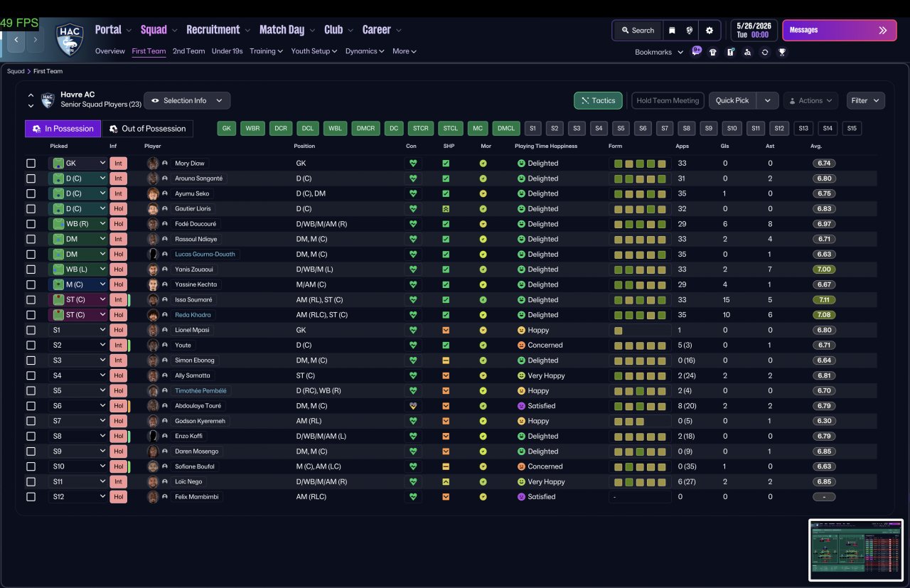Open the globe world icon
The height and width of the screenshot is (588, 910).
[x=690, y=31]
